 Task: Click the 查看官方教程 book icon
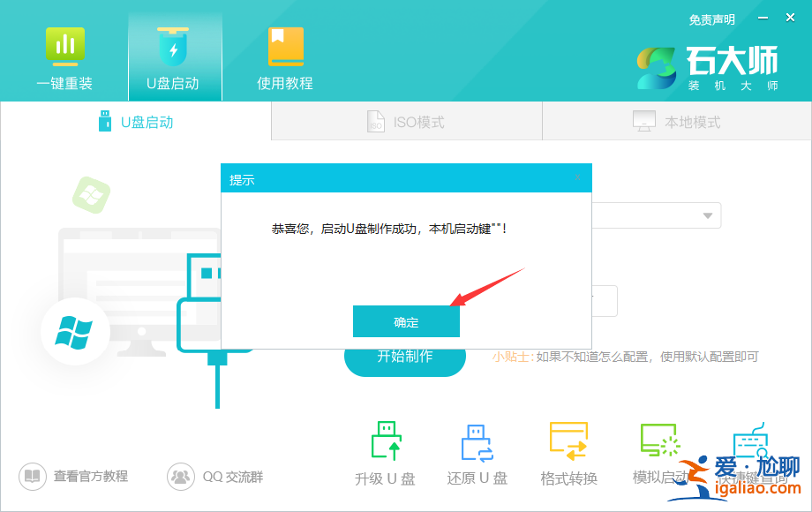32,476
